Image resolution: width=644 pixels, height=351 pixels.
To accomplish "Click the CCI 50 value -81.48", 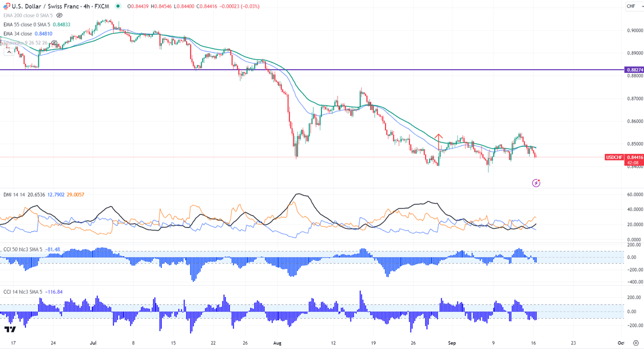I will 52,249.
